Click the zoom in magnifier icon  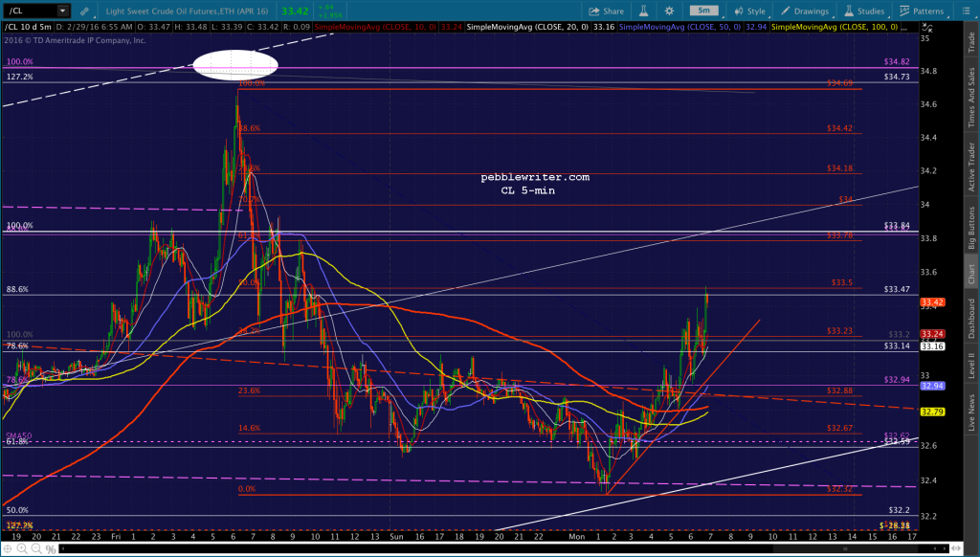(22, 549)
